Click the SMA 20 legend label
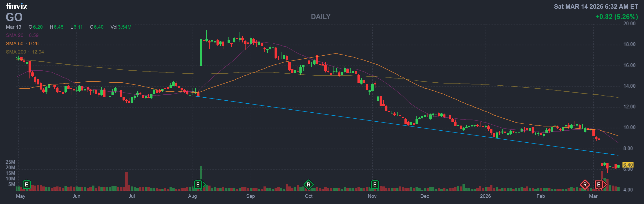The height and width of the screenshot is (204, 644). coord(15,35)
